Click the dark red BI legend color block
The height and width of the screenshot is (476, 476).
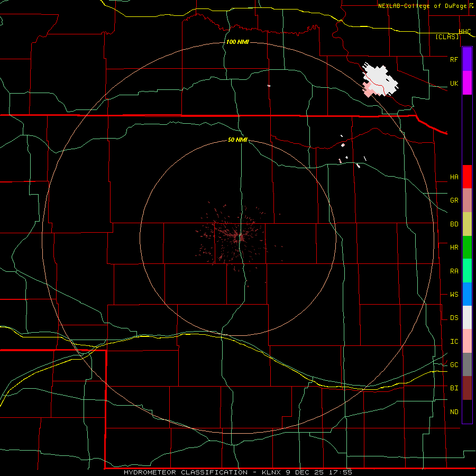coord(467,388)
